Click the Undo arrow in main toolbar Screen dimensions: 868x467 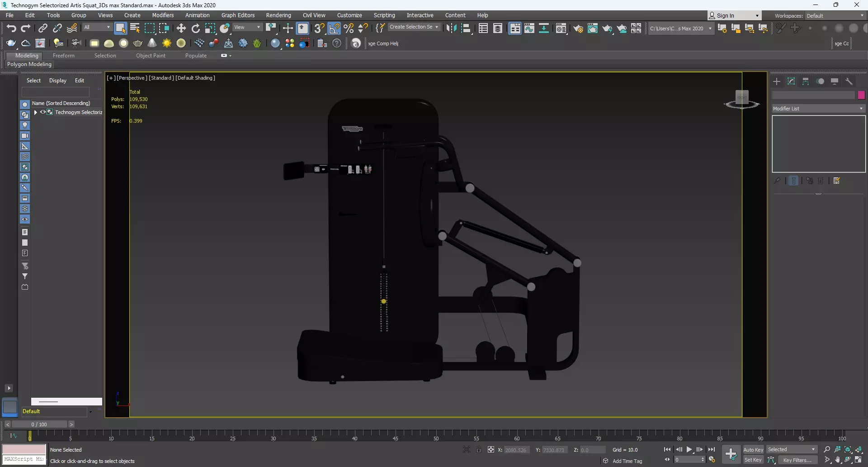point(11,29)
